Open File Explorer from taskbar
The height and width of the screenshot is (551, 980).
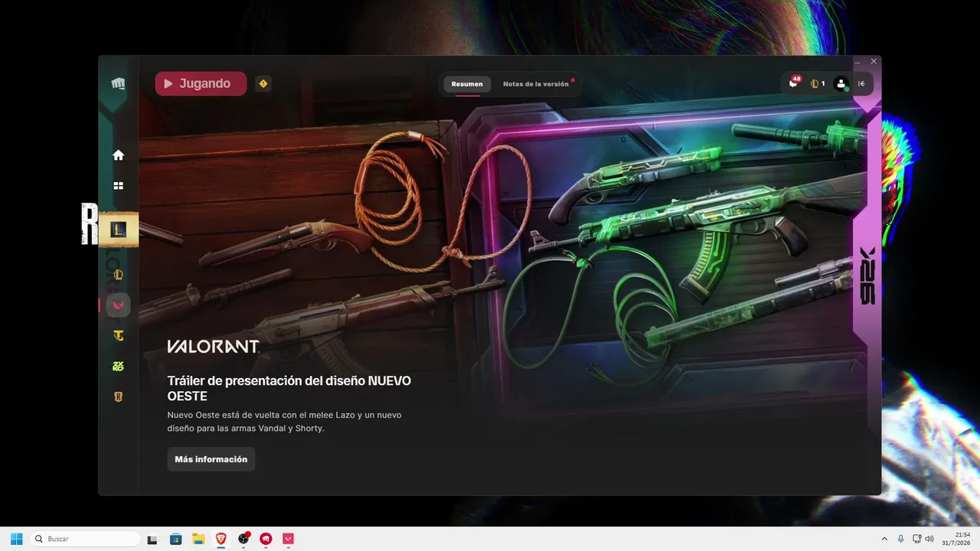tap(198, 539)
